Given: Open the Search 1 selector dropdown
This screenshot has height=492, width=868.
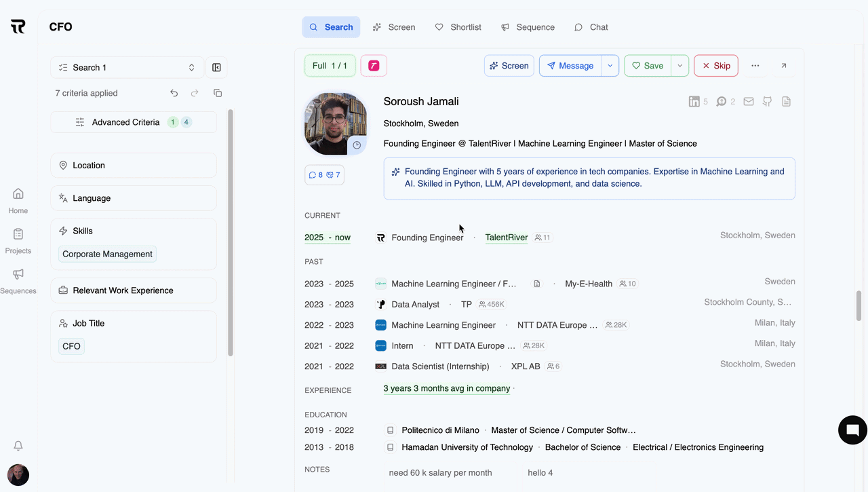Looking at the screenshot, I should pos(127,67).
